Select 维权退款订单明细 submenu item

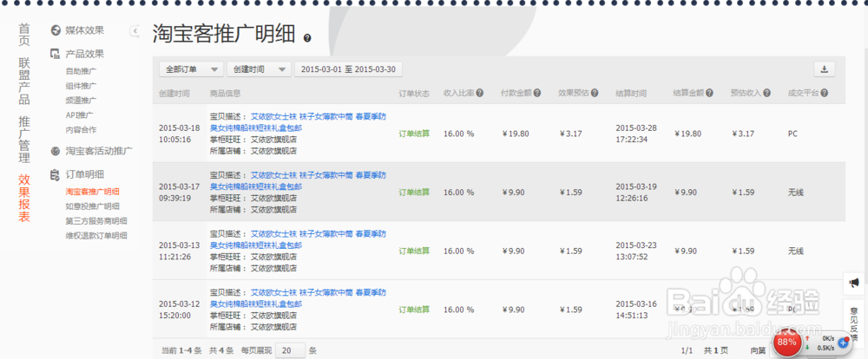coord(96,235)
